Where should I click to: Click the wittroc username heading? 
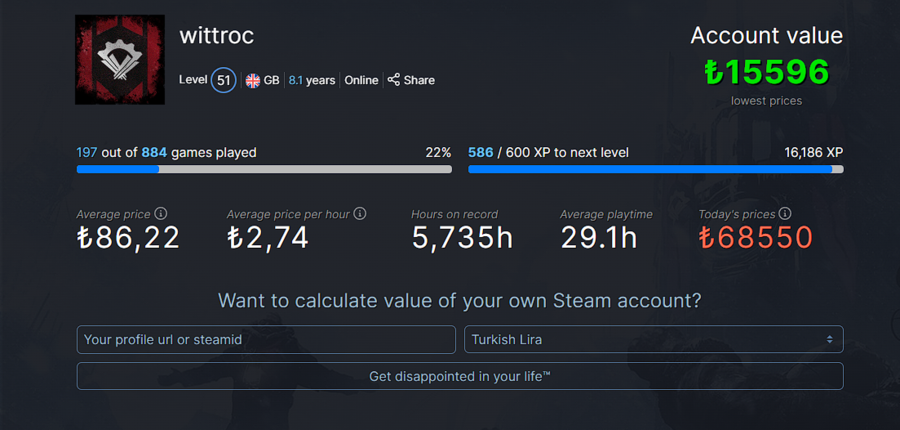pos(216,36)
